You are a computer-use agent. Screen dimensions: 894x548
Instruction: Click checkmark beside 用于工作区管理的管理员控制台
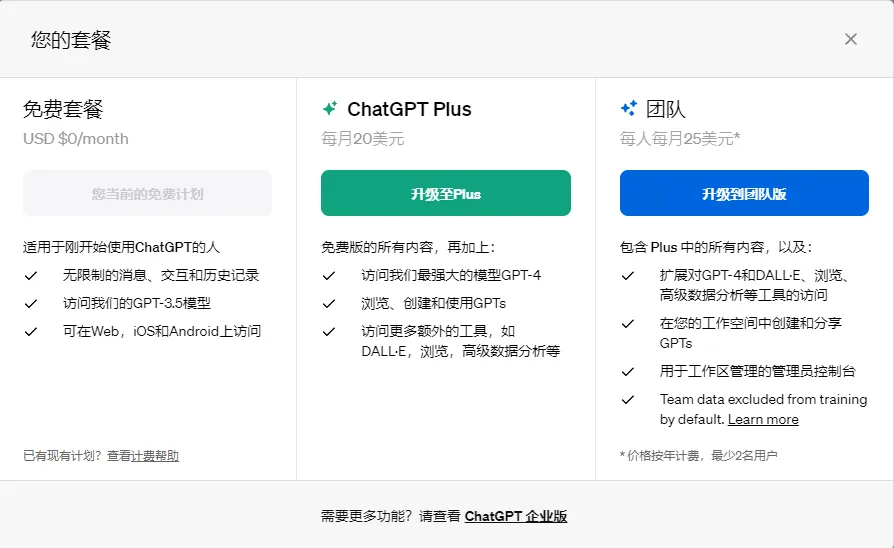[x=628, y=372]
